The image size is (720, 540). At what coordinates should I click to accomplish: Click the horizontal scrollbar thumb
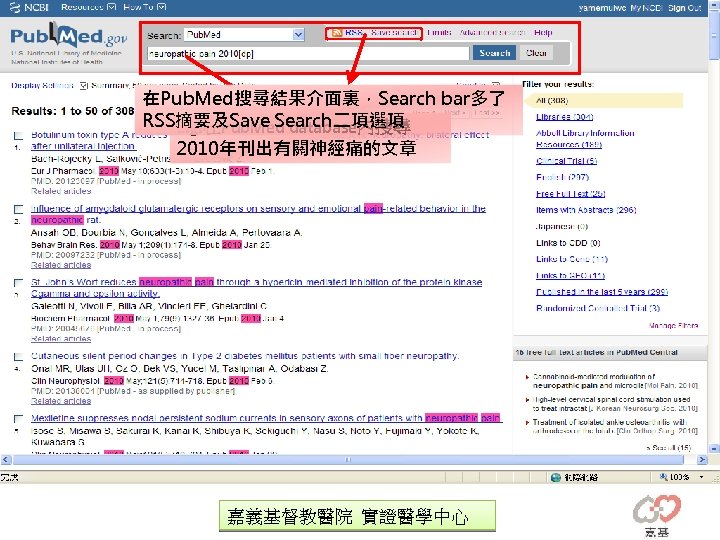coord(348,459)
